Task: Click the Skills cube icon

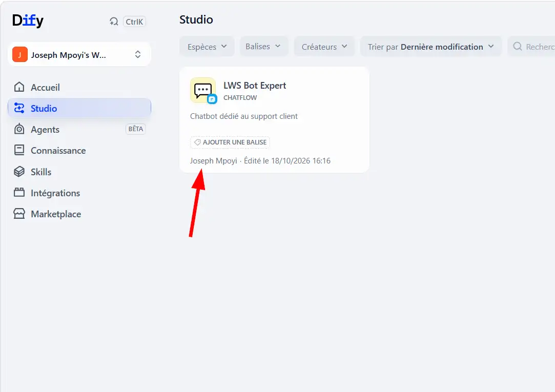Action: pyautogui.click(x=19, y=172)
